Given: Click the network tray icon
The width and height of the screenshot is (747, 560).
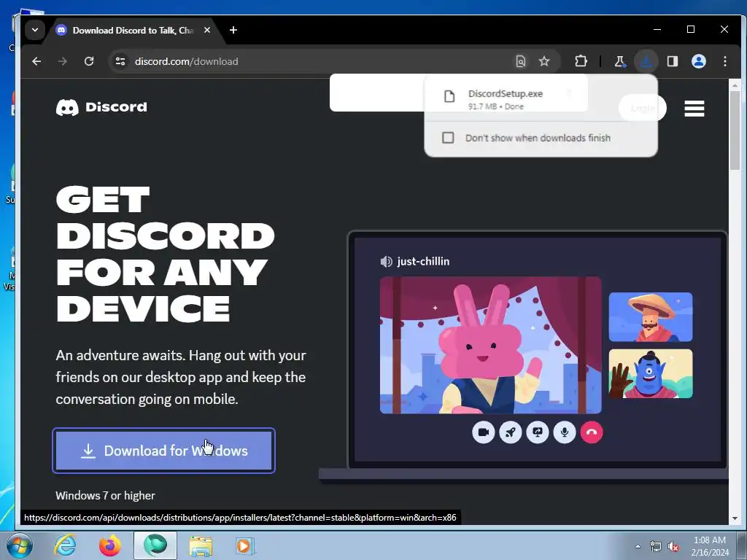Looking at the screenshot, I should pos(656,547).
